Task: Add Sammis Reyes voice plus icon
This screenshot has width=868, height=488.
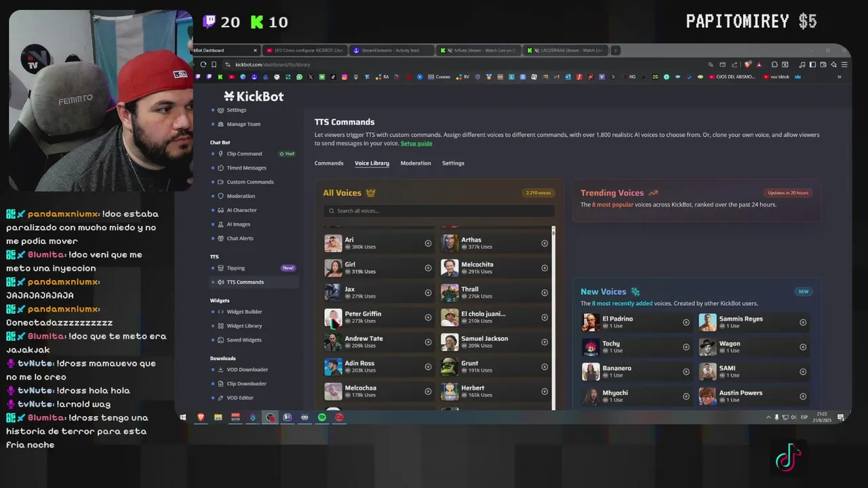Action: coord(803,323)
